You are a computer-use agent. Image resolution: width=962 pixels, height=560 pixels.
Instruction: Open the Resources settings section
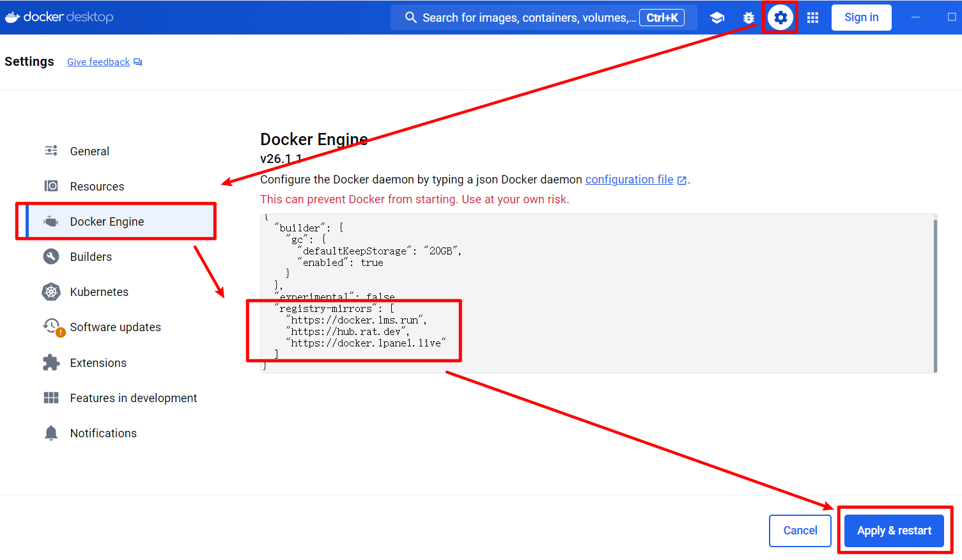point(97,186)
